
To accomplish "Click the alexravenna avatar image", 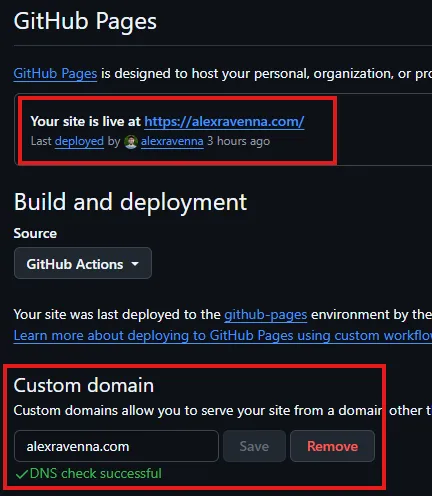I will pos(131,142).
